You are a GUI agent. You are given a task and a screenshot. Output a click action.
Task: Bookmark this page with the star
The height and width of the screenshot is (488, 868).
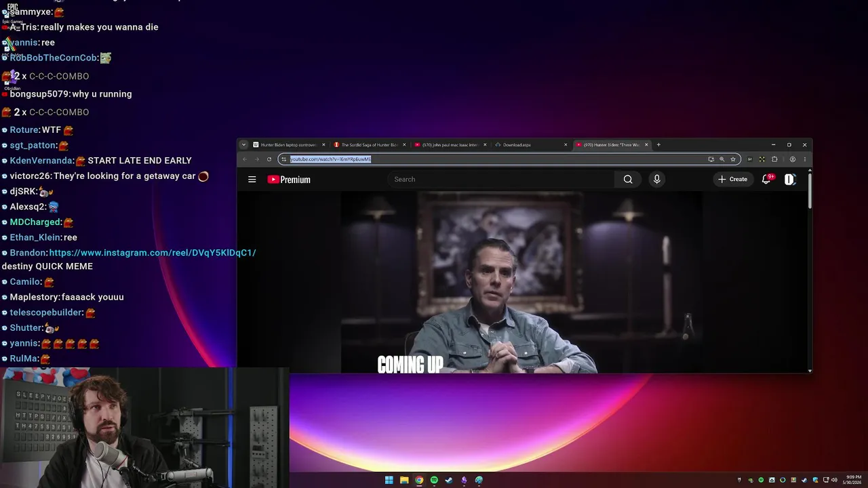733,159
